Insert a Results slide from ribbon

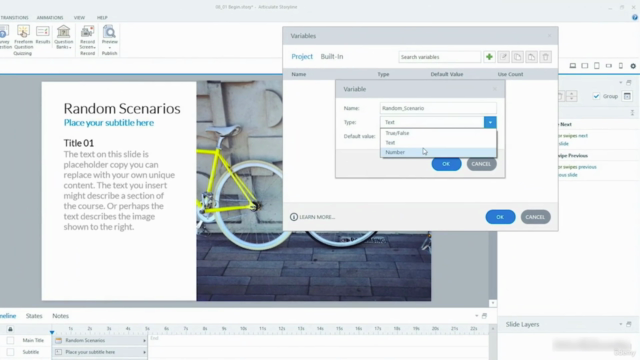tap(42, 35)
